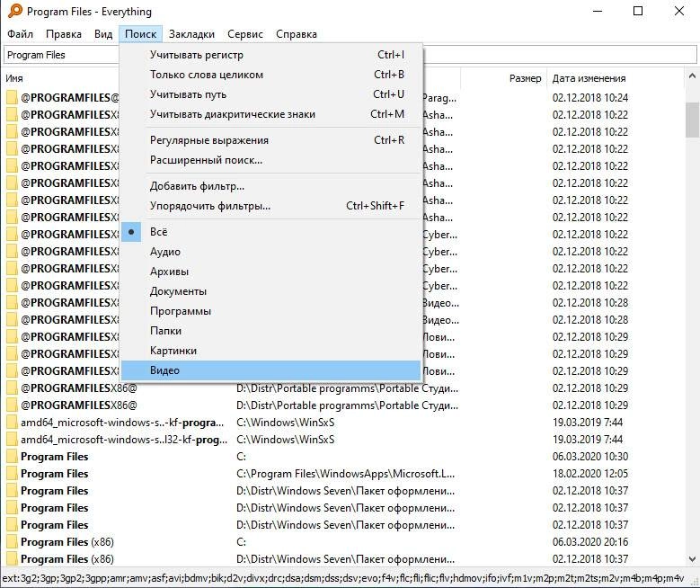
Task: Open the Вид menu
Action: click(103, 34)
